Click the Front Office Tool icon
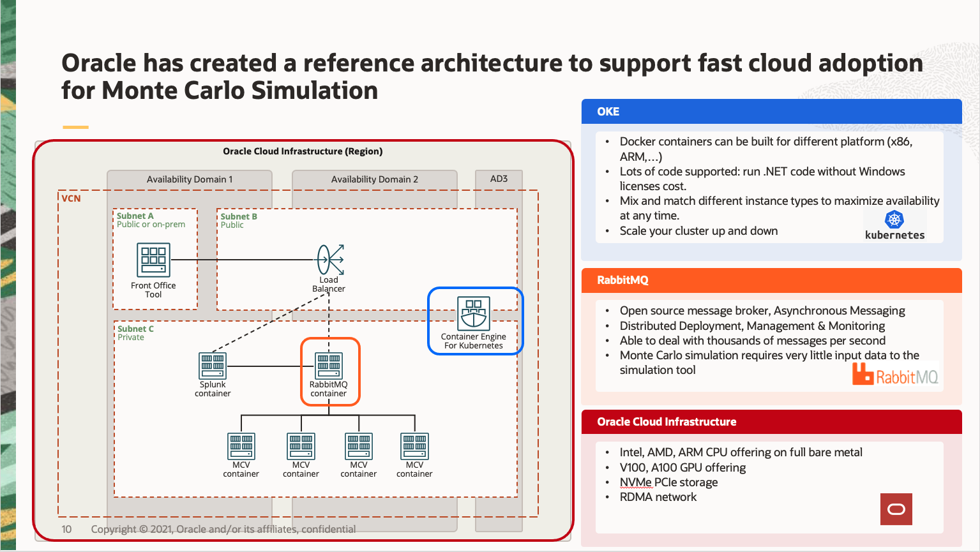Screen dimensions: 980x552 tap(154, 260)
